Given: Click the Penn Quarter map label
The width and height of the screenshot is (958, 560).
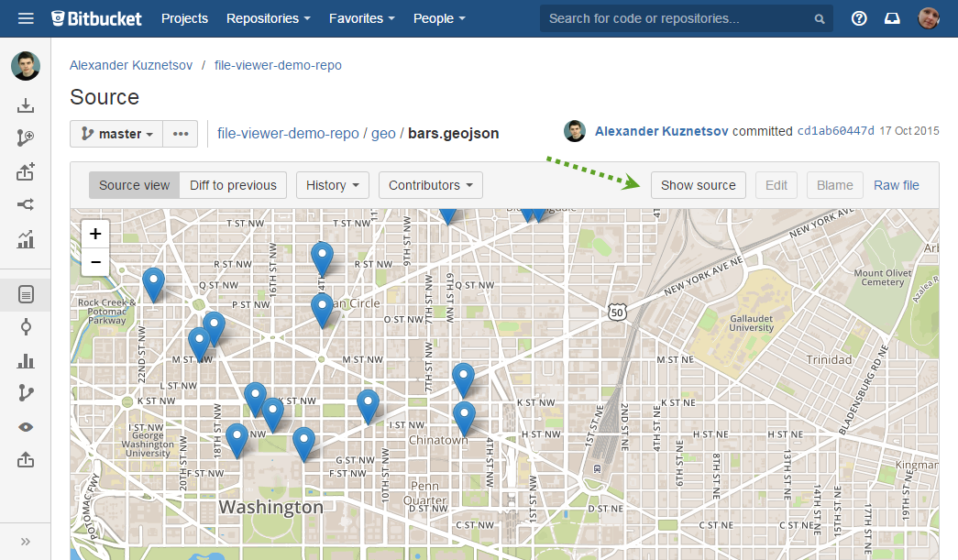Looking at the screenshot, I should tap(424, 493).
